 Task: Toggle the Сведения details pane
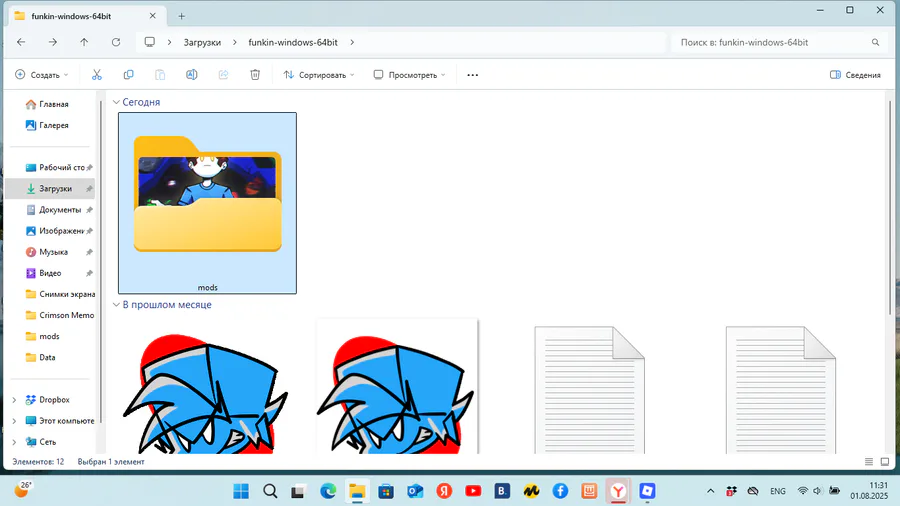coord(855,75)
